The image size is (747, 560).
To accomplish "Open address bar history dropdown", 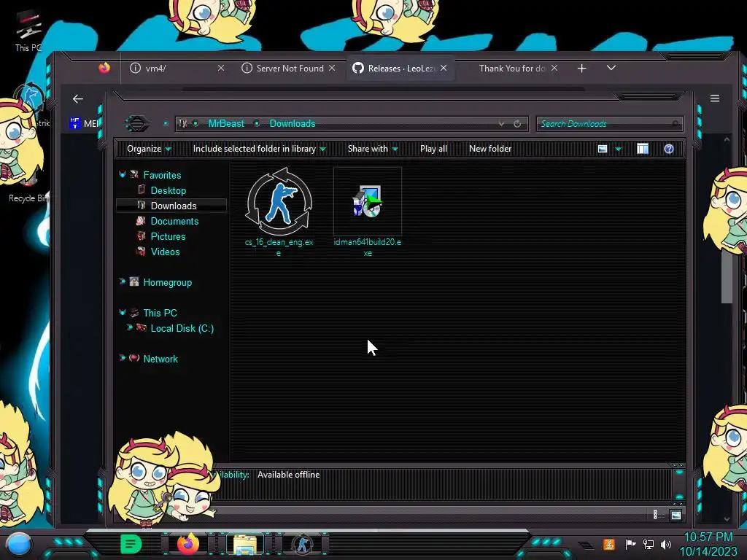I will 501,124.
